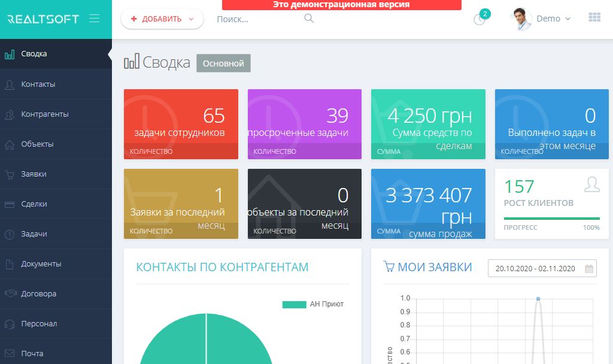
Task: Expand the Demo user dropdown
Action: coord(553,19)
